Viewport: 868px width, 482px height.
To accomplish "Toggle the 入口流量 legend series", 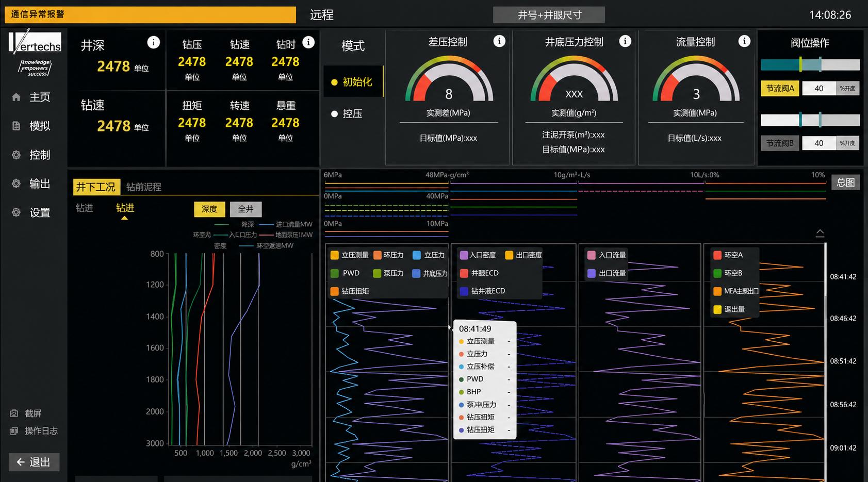I will click(607, 255).
